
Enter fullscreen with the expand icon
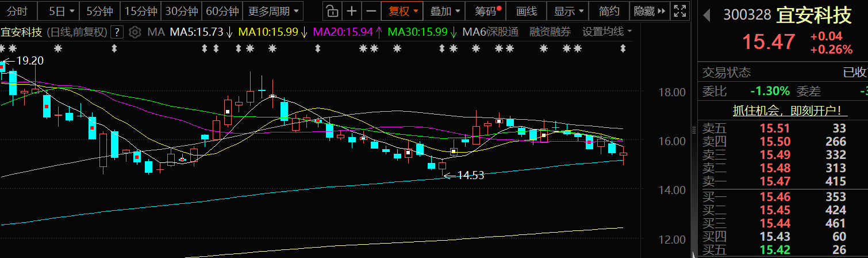(679, 10)
